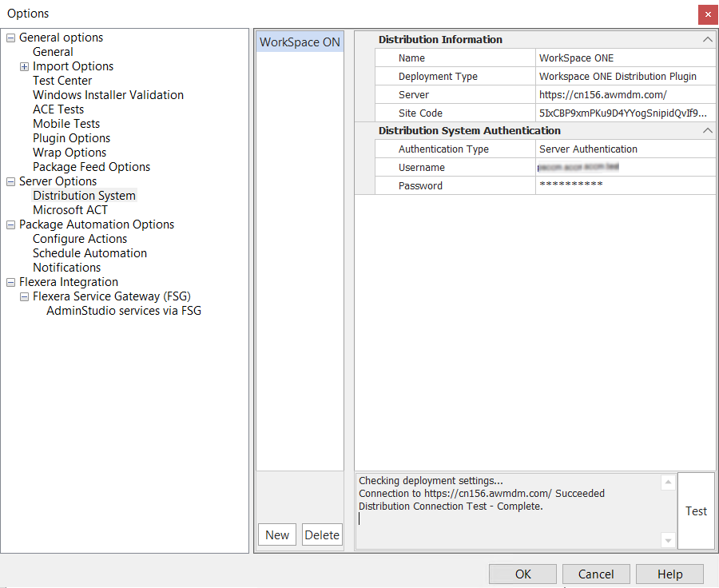Open AdminStudio services via FSG
The width and height of the screenshot is (719, 588).
point(124,311)
